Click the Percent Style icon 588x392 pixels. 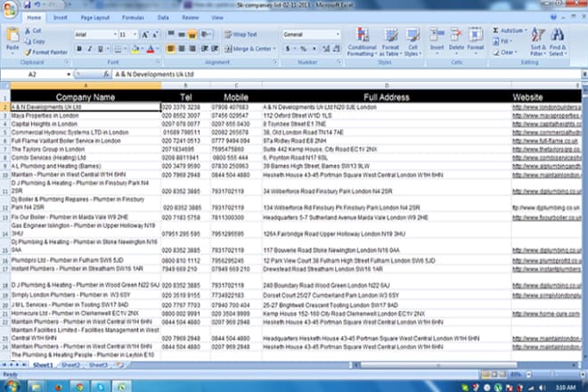tap(303, 49)
